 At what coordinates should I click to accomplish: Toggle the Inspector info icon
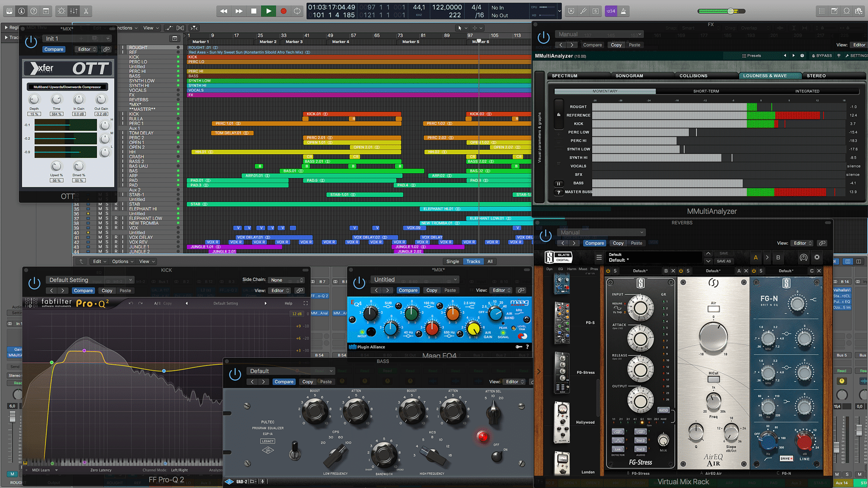tap(21, 11)
